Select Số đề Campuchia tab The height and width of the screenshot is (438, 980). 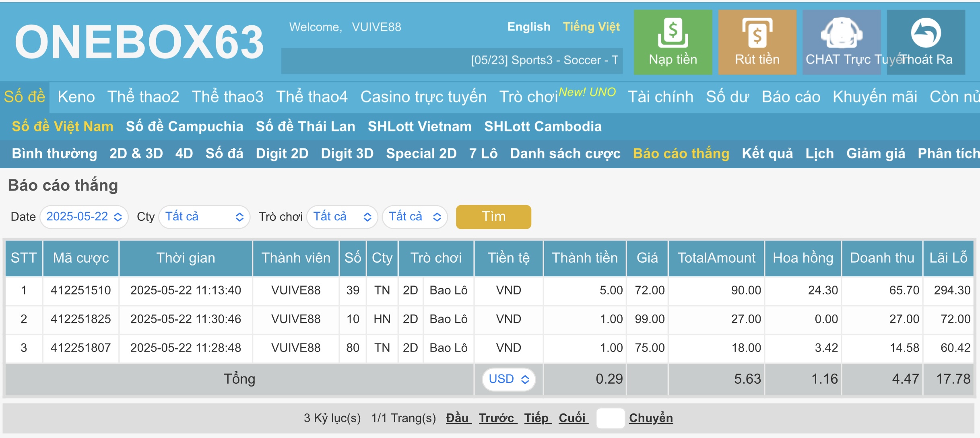coord(184,126)
